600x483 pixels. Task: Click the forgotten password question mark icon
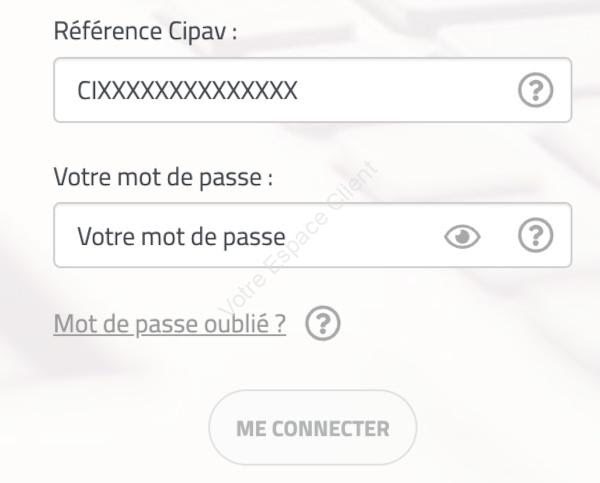click(x=324, y=324)
